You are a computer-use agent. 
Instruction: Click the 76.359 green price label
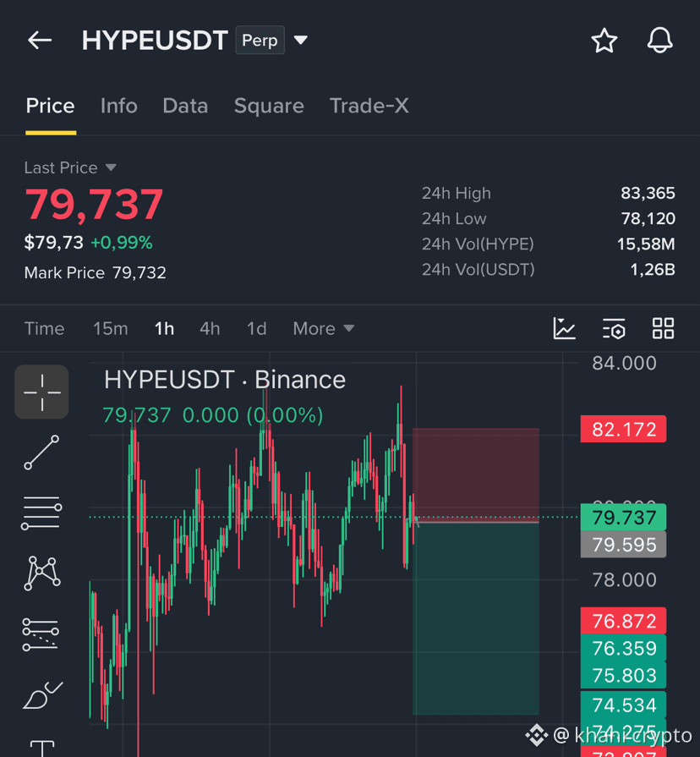coord(623,648)
